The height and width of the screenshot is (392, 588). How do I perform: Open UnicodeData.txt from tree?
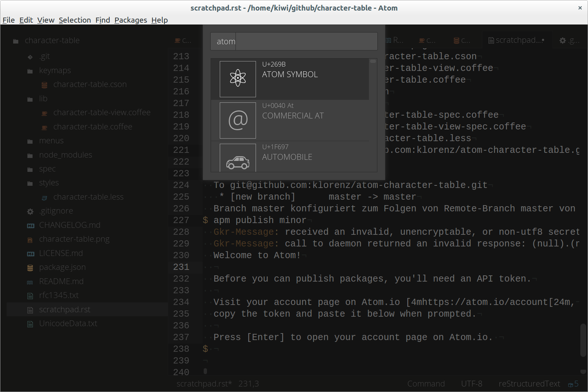tap(68, 324)
